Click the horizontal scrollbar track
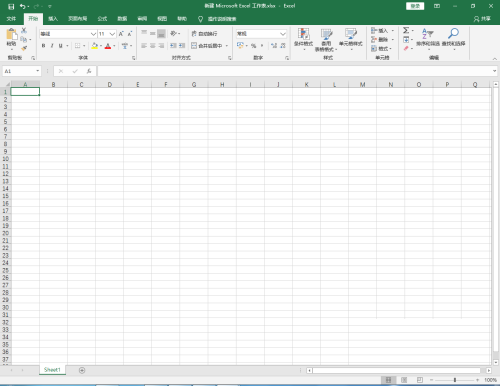The width and height of the screenshot is (500, 386). tap(396, 370)
